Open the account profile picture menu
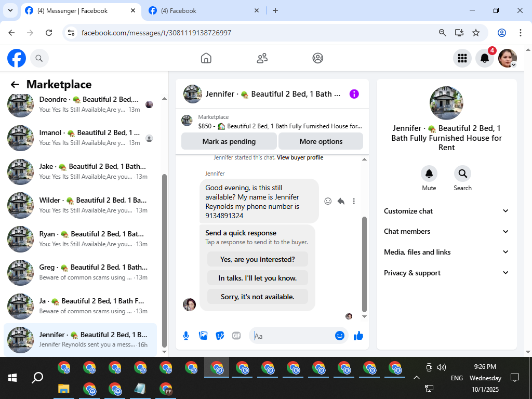532x399 pixels. (507, 58)
